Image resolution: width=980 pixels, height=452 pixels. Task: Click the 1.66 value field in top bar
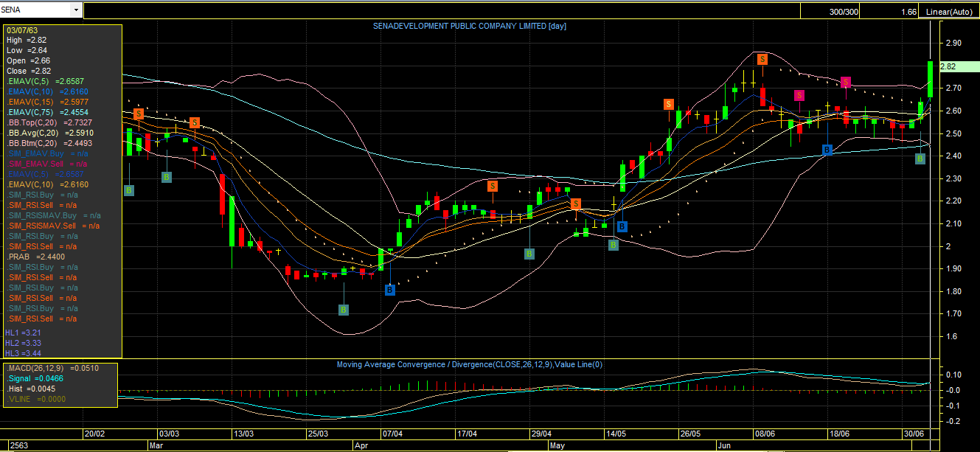tap(890, 11)
